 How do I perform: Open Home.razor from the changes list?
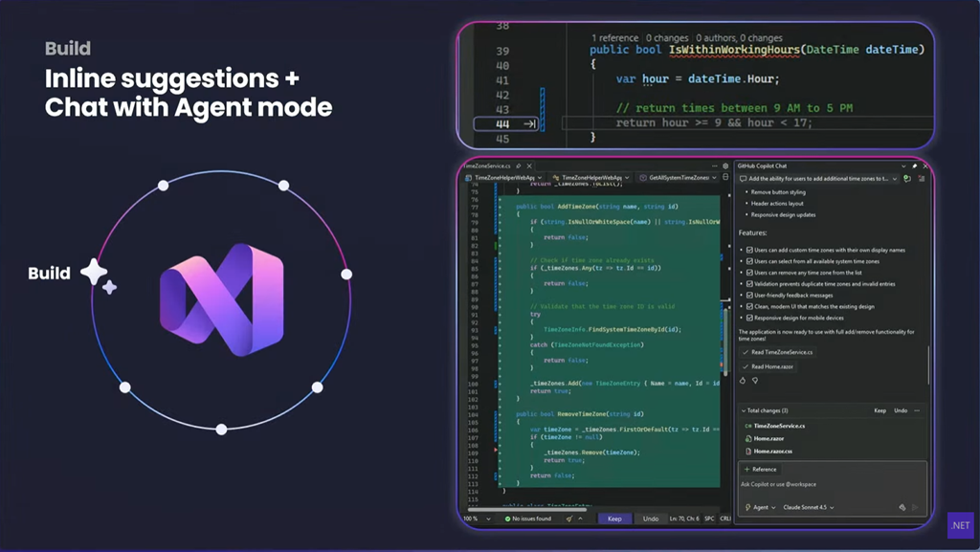[769, 438]
